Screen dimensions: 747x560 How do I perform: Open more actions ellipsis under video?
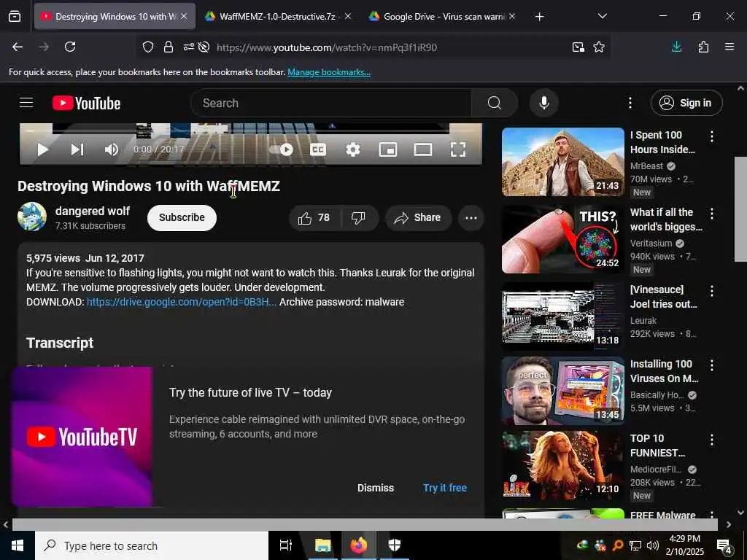coord(471,218)
